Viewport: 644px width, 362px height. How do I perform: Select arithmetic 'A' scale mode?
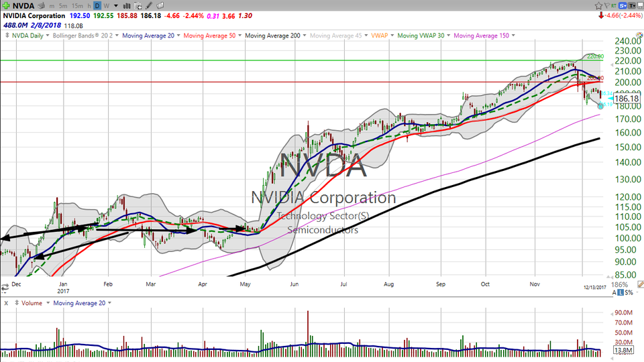coord(614,293)
